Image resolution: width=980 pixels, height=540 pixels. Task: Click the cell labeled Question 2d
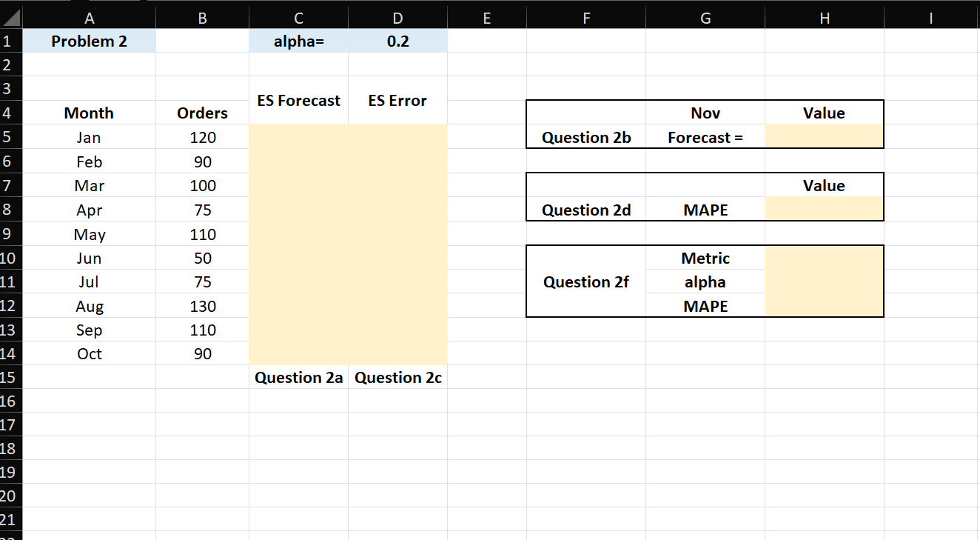pyautogui.click(x=585, y=210)
